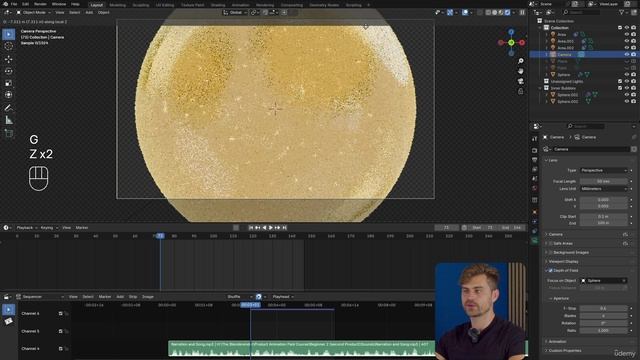This screenshot has width=640, height=360.
Task: Click the lock camera to view icon
Action: (520, 91)
